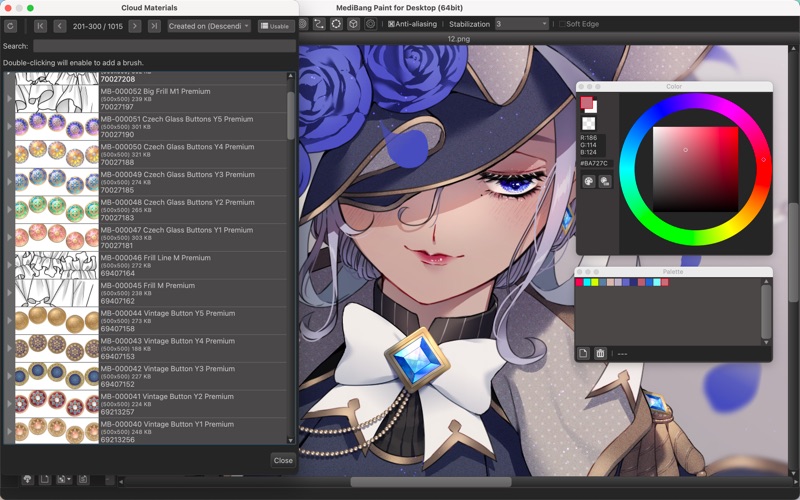Viewport: 800px width, 500px height.
Task: Select the circle snap icon in toolbar
Action: pos(336,24)
